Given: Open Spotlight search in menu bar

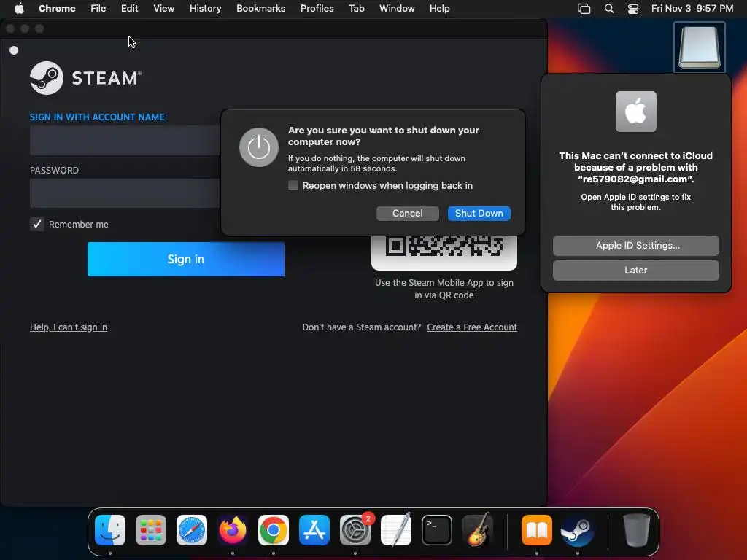Looking at the screenshot, I should [609, 9].
